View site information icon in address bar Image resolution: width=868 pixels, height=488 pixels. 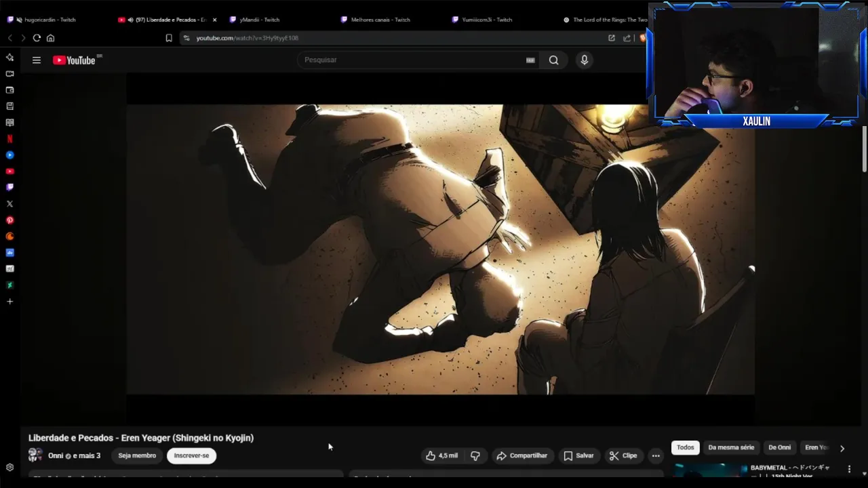point(186,38)
